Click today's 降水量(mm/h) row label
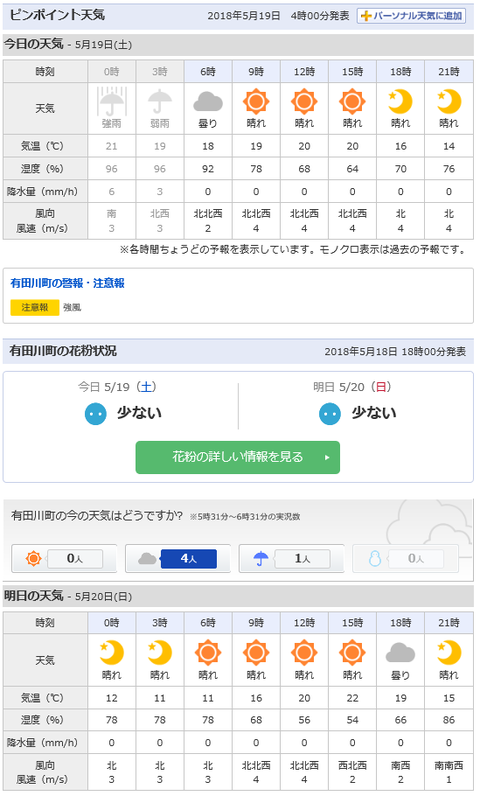 pos(45,191)
